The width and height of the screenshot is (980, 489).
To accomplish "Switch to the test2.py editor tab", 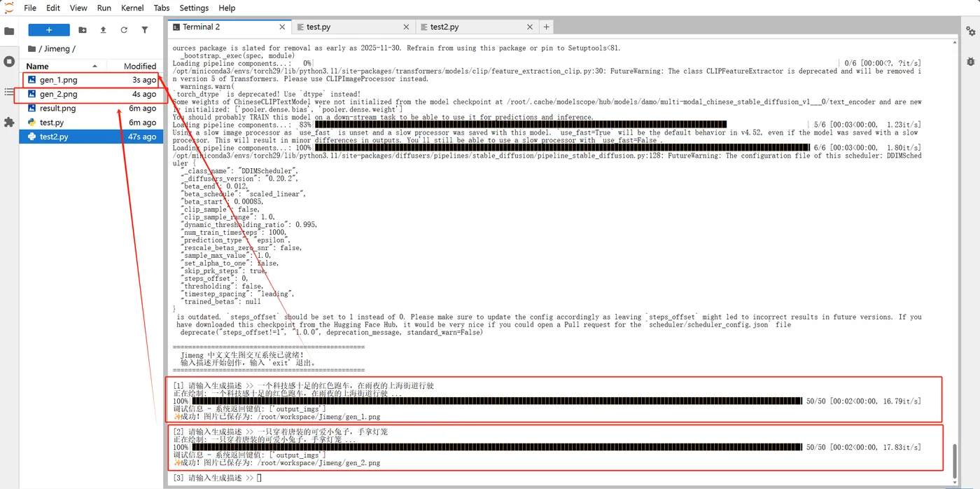I will click(x=477, y=27).
